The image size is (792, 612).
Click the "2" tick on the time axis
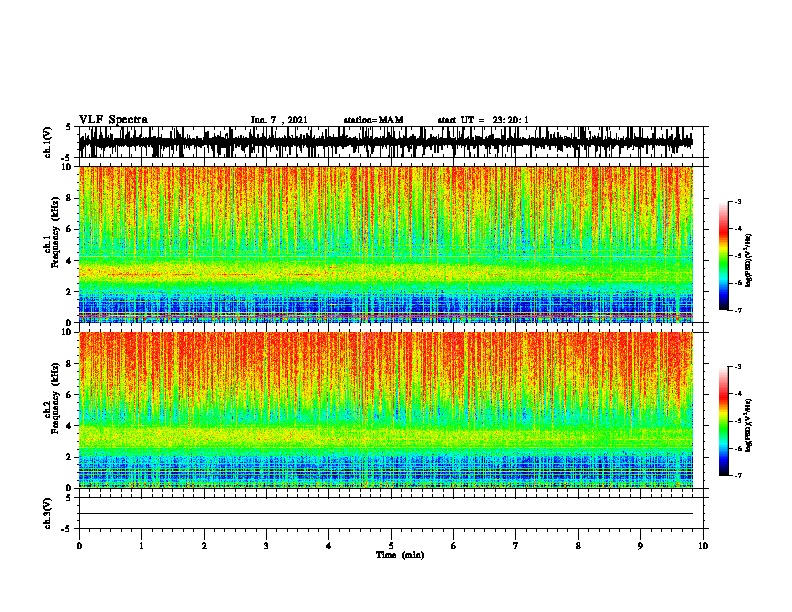(x=204, y=546)
